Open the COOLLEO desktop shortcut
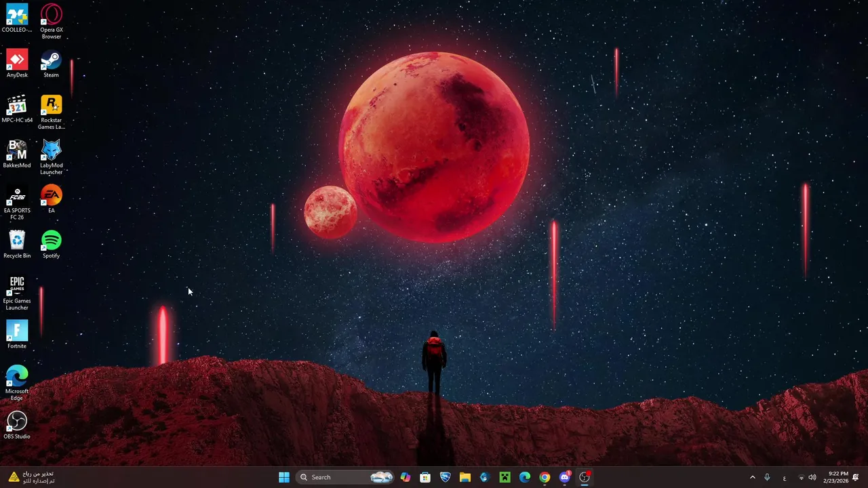Screen dimensions: 868x488 pos(17,18)
